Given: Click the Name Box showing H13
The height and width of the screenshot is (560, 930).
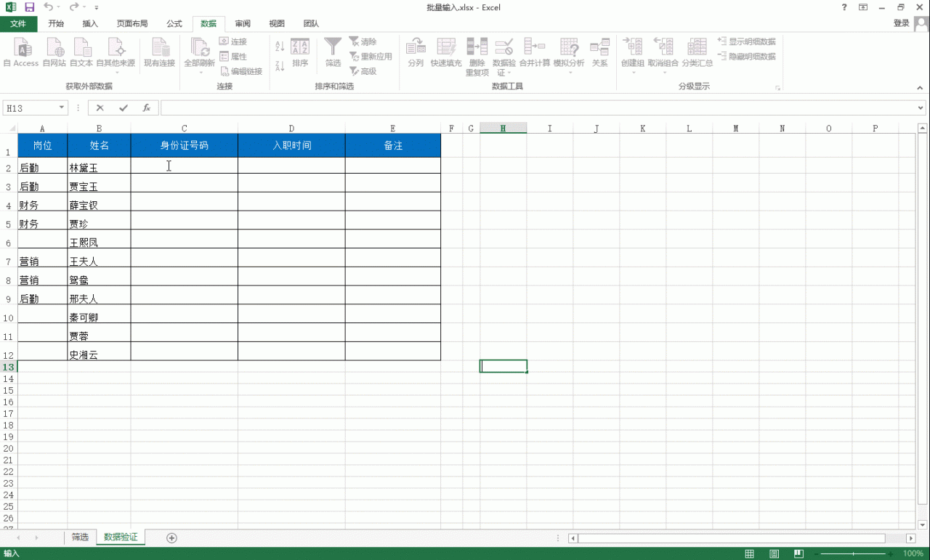Looking at the screenshot, I should tap(29, 108).
